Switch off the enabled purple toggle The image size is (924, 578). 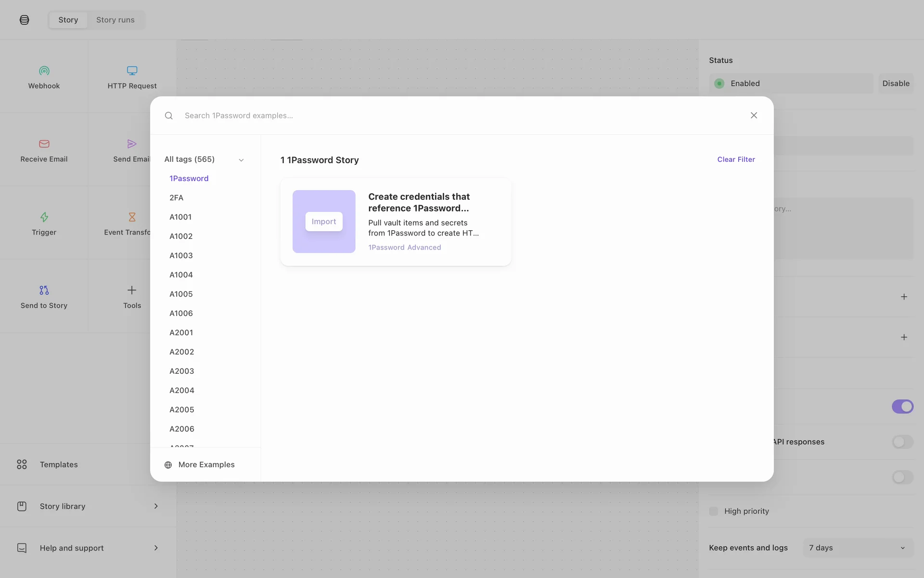pyautogui.click(x=902, y=407)
